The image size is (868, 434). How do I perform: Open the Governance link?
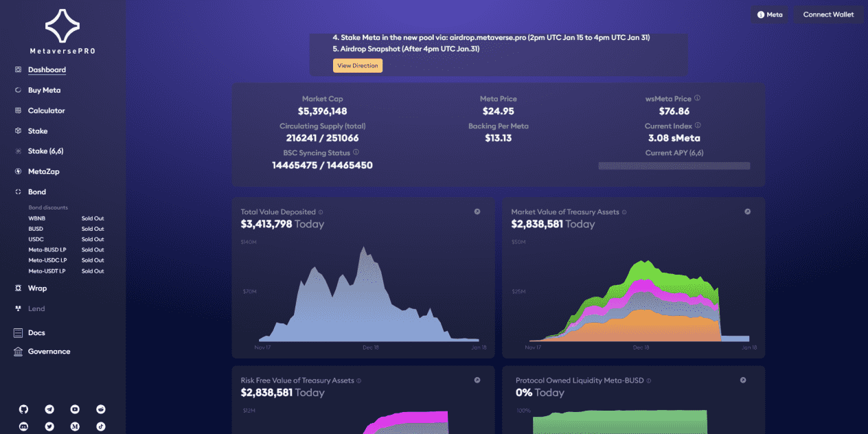click(x=49, y=352)
